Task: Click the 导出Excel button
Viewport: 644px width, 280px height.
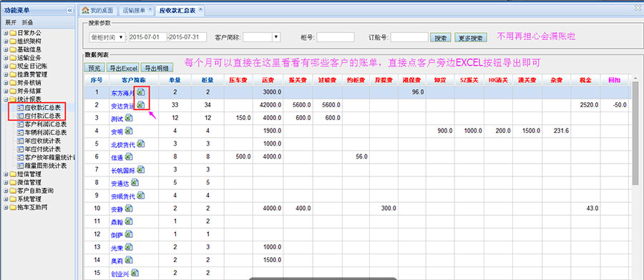Action: coord(123,68)
